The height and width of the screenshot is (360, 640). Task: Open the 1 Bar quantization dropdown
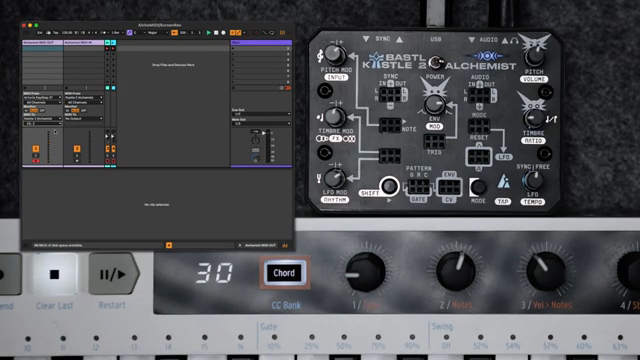tap(117, 33)
